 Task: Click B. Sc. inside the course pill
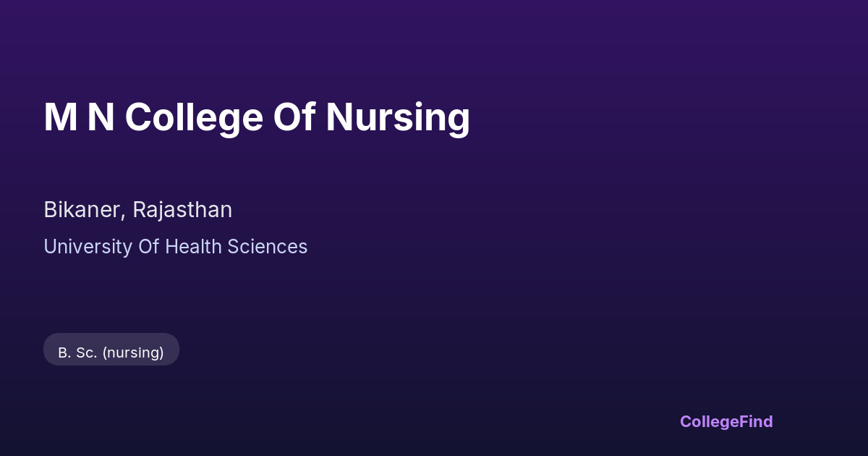(x=77, y=352)
